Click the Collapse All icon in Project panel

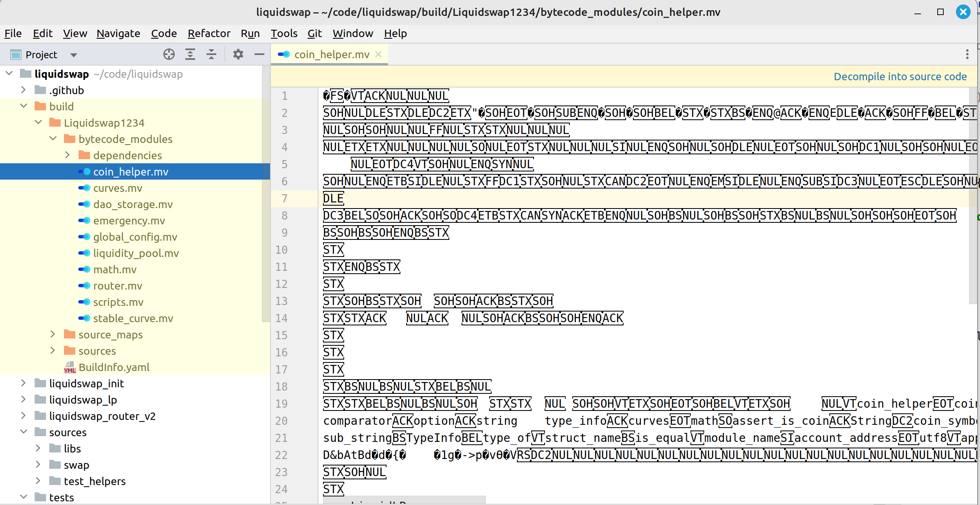pyautogui.click(x=211, y=54)
